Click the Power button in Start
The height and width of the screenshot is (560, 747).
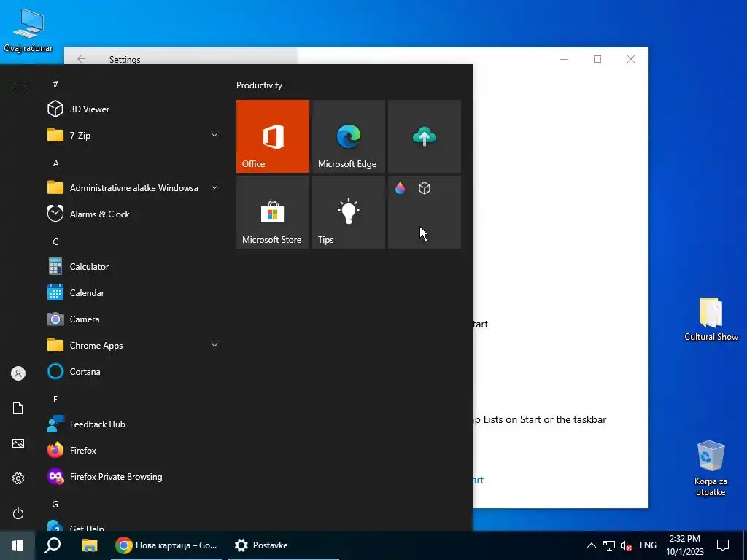click(x=18, y=513)
